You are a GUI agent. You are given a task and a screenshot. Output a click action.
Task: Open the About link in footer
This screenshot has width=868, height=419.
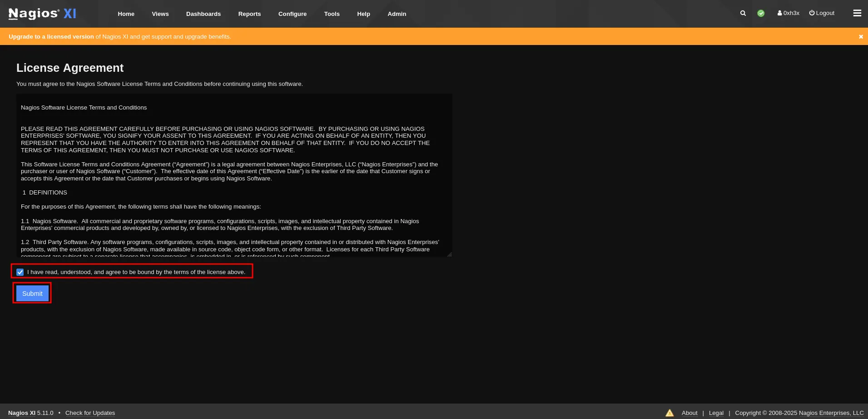click(x=689, y=413)
